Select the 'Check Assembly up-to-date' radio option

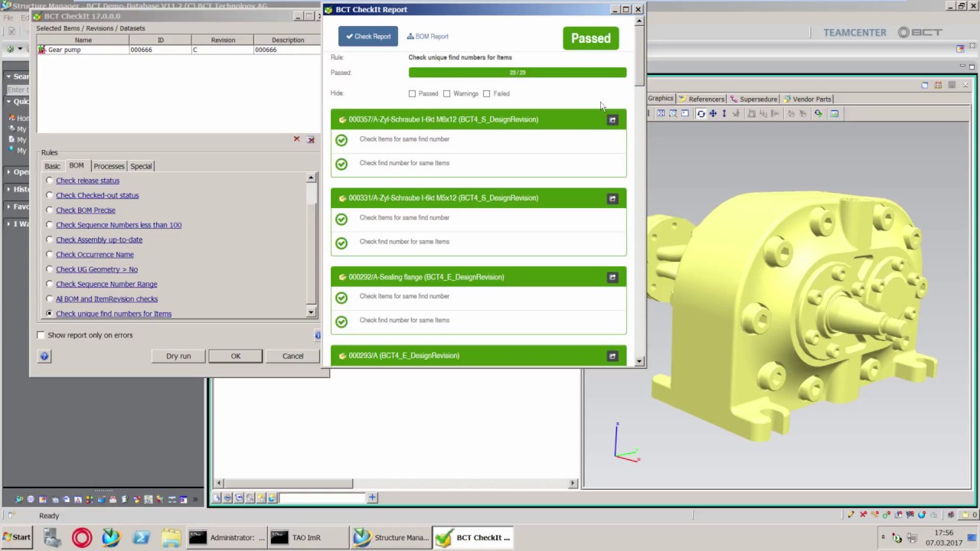[50, 240]
